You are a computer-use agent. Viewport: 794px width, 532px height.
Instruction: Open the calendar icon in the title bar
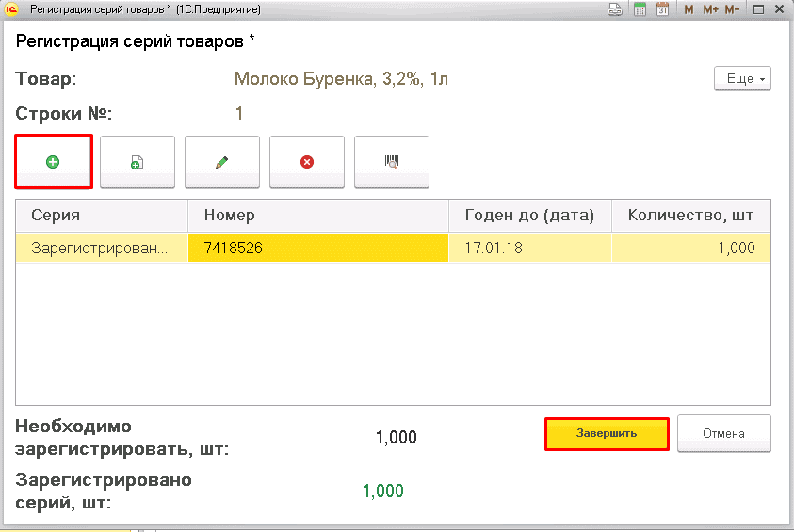pos(662,9)
